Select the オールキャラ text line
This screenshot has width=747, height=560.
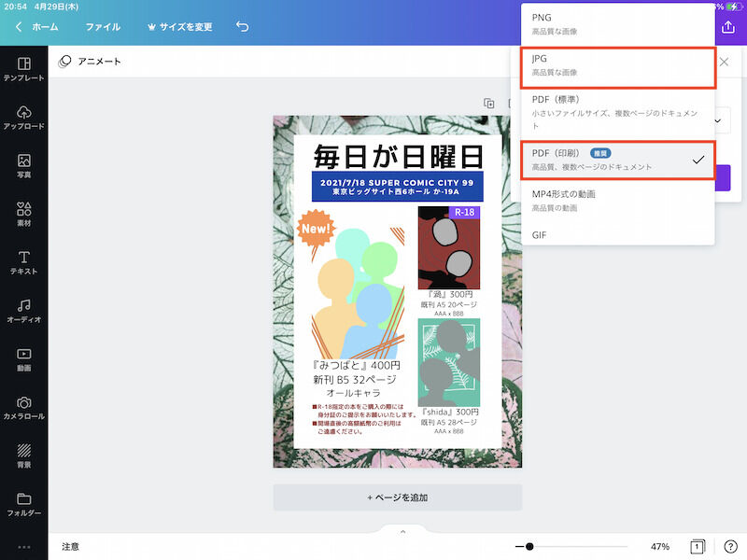coord(354,393)
